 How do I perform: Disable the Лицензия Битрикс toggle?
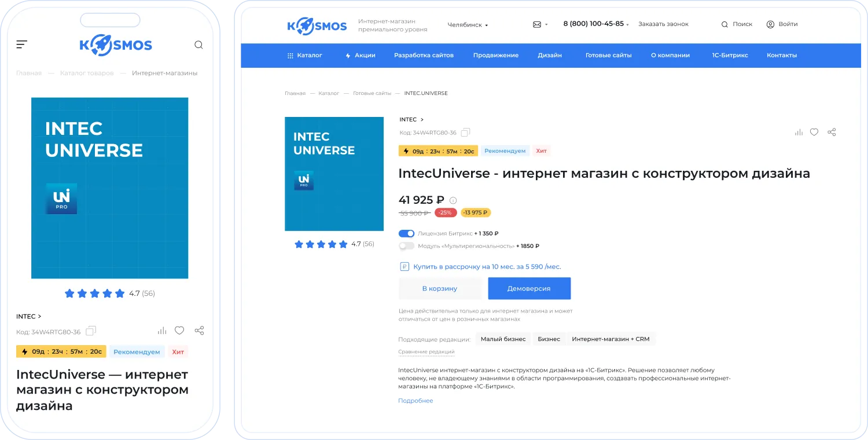(407, 233)
